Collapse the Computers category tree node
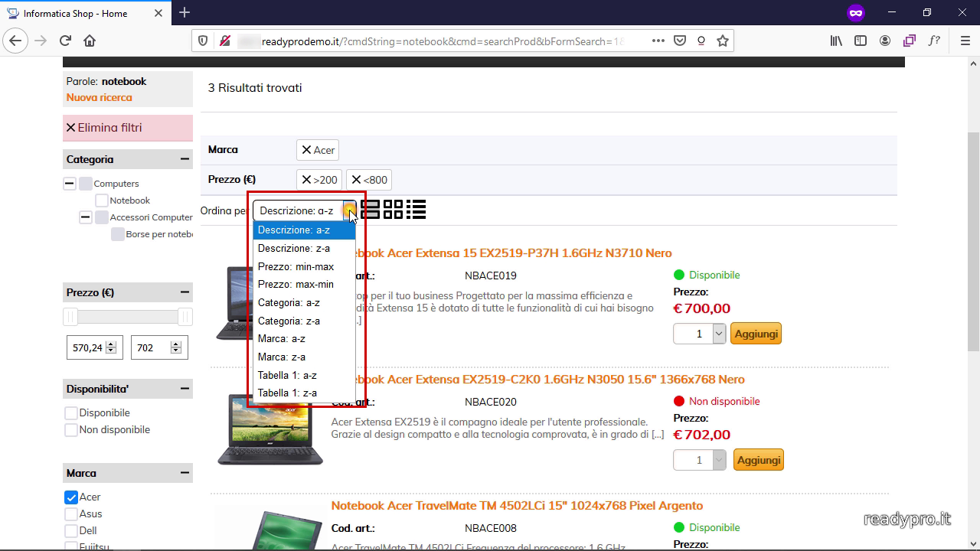Image resolution: width=980 pixels, height=551 pixels. click(70, 183)
